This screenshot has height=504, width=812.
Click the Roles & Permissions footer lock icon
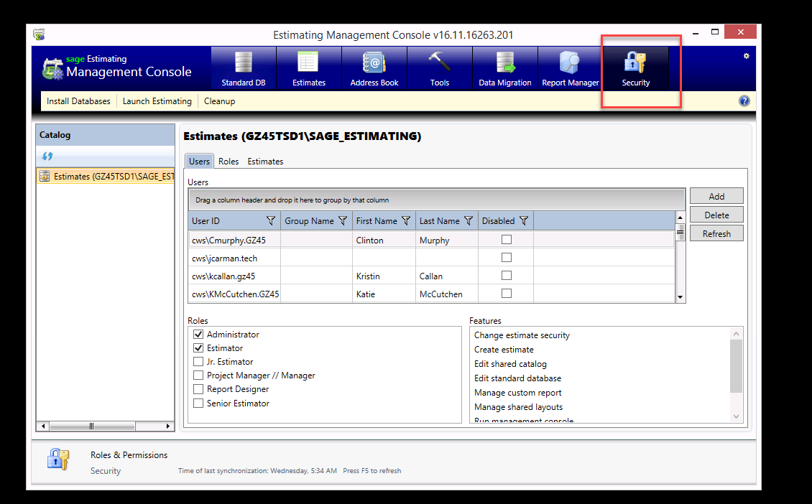58,459
